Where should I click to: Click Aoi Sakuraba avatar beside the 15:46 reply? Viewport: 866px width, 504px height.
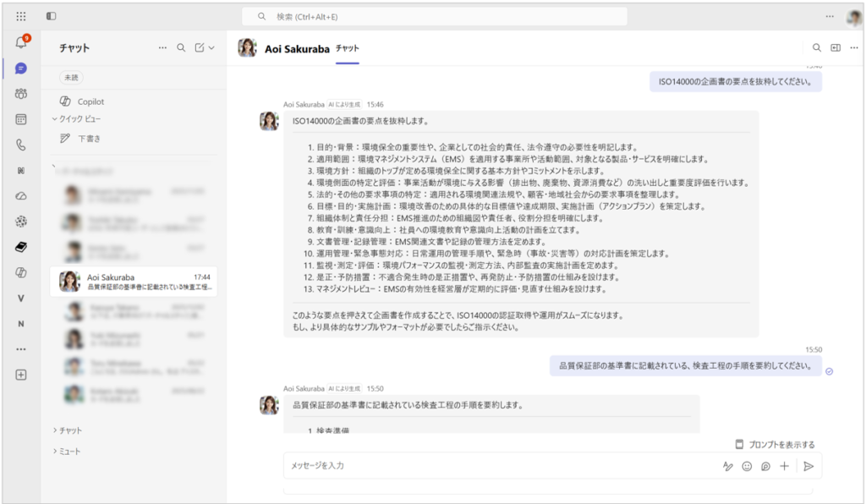[x=270, y=121]
